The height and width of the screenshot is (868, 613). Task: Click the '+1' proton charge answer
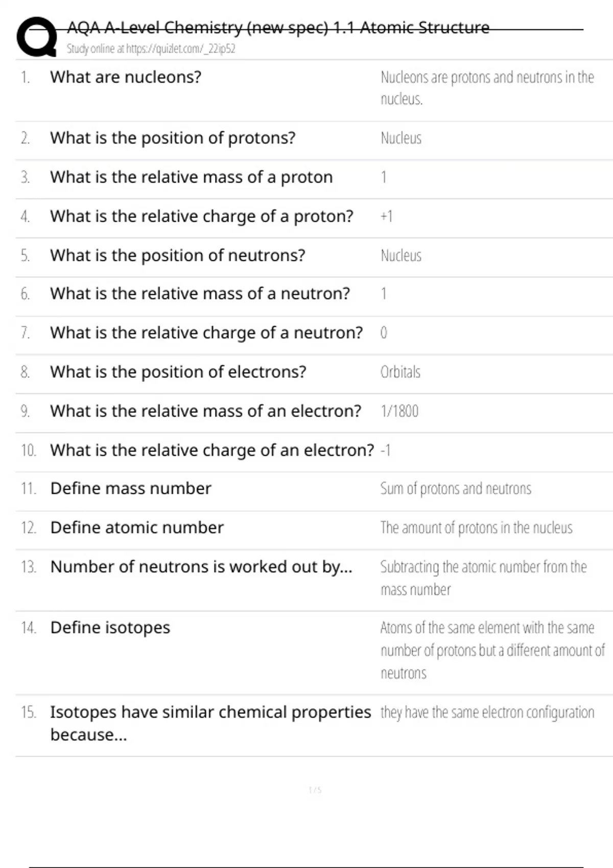pos(387,216)
